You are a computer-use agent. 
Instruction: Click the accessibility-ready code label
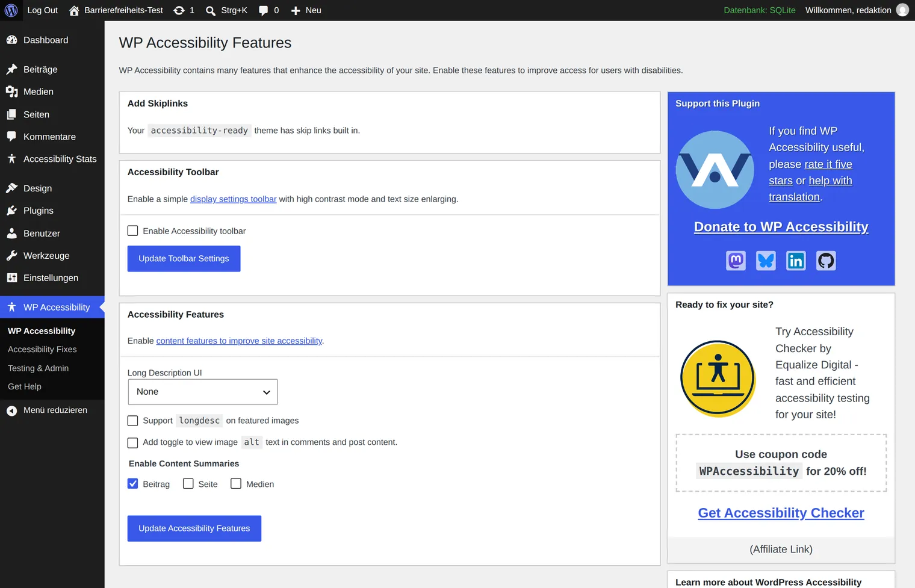point(199,131)
